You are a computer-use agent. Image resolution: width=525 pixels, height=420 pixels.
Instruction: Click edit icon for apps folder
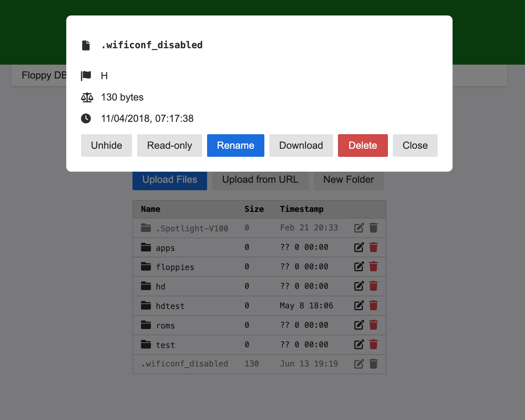(x=359, y=247)
